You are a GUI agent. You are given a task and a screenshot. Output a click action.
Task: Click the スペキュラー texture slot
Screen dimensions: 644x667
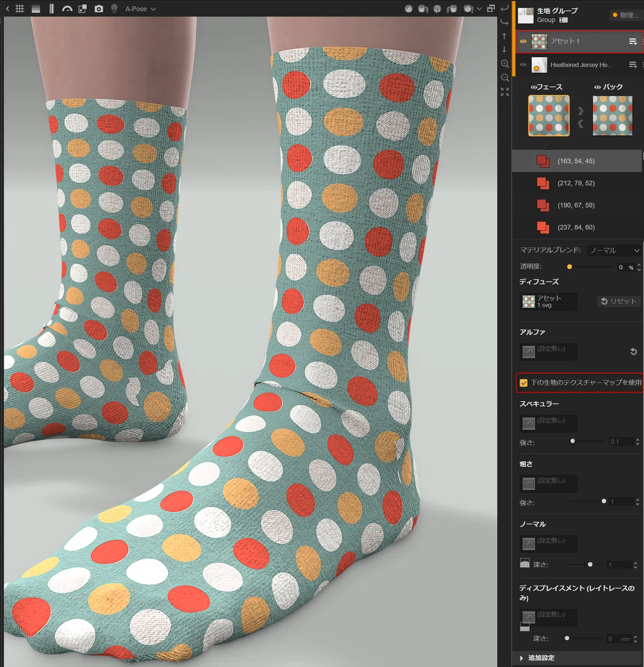[548, 423]
